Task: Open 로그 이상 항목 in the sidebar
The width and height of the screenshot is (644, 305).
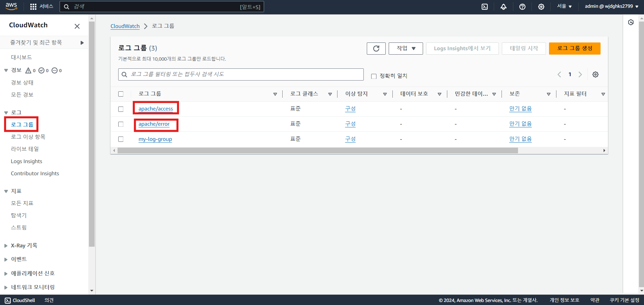Action: [x=28, y=137]
